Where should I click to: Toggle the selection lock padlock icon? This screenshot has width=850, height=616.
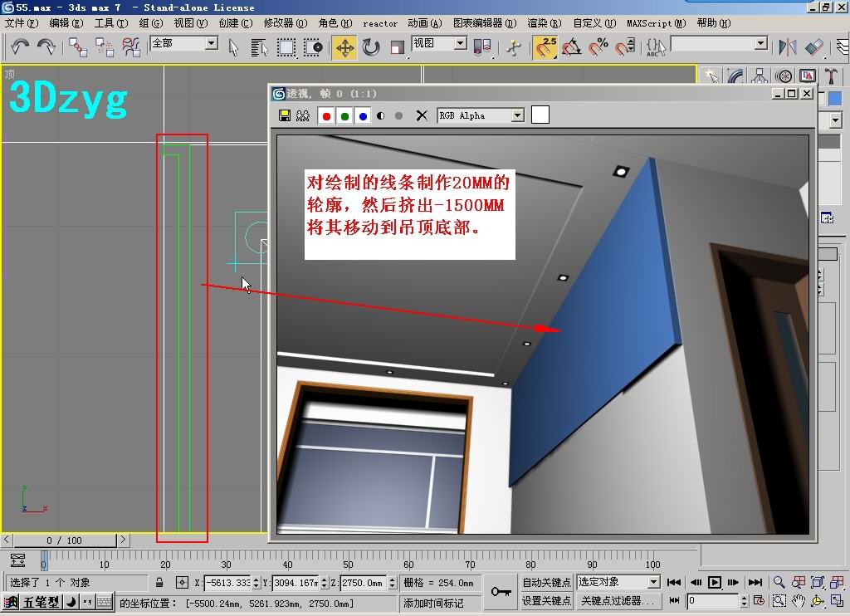tap(159, 583)
